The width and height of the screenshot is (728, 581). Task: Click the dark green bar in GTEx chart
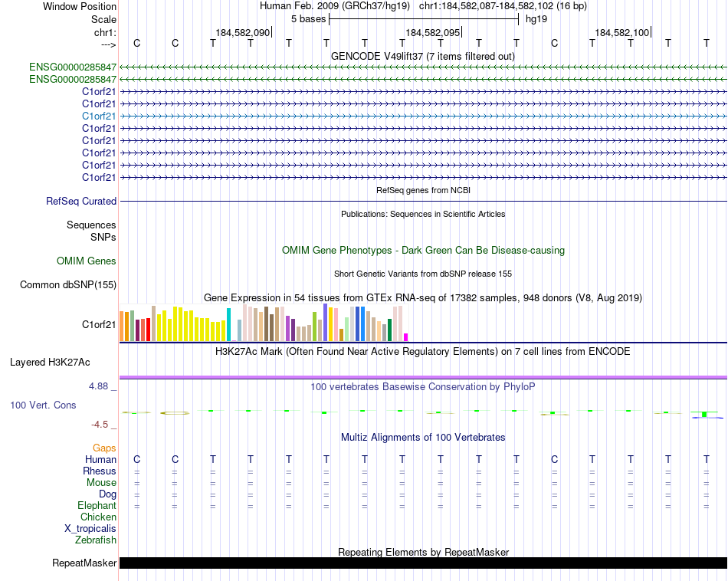389,330
